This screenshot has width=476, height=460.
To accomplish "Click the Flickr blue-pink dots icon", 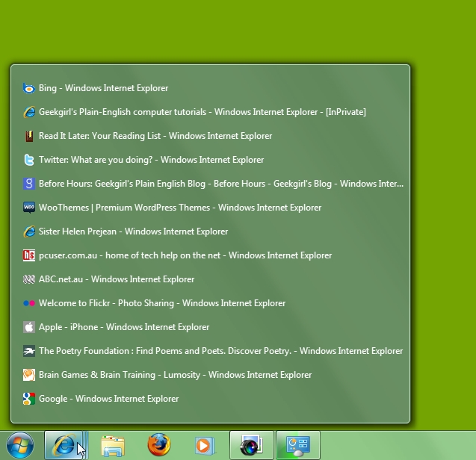I will point(29,303).
